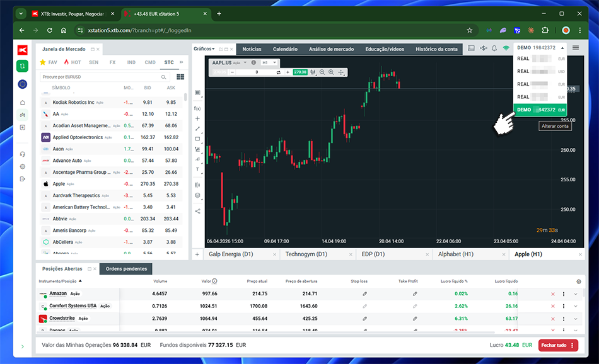
Task: Select the FX market tab
Action: coord(112,62)
